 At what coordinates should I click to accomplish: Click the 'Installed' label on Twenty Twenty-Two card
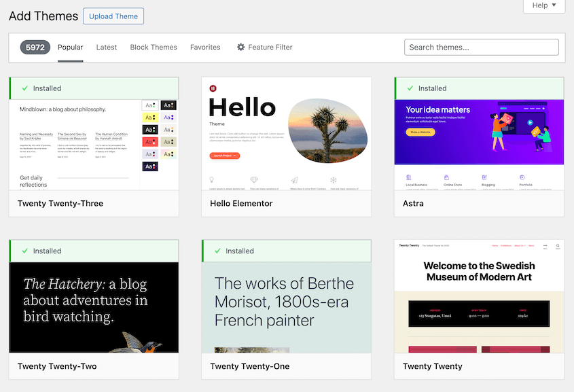click(48, 251)
